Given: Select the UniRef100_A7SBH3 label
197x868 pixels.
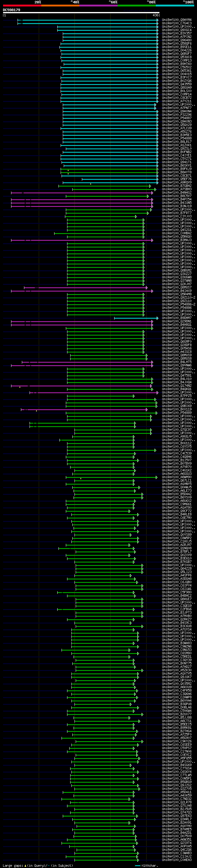Looking at the screenshot, I should click(x=177, y=189).
